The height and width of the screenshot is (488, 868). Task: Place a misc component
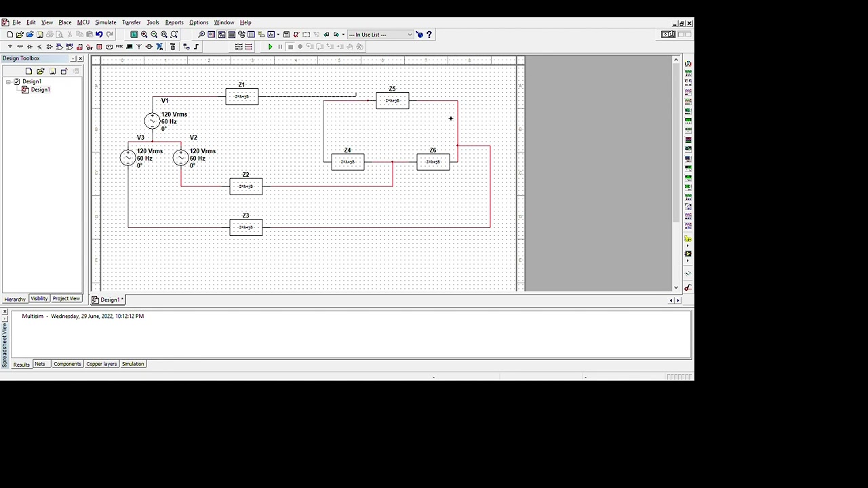click(x=119, y=47)
